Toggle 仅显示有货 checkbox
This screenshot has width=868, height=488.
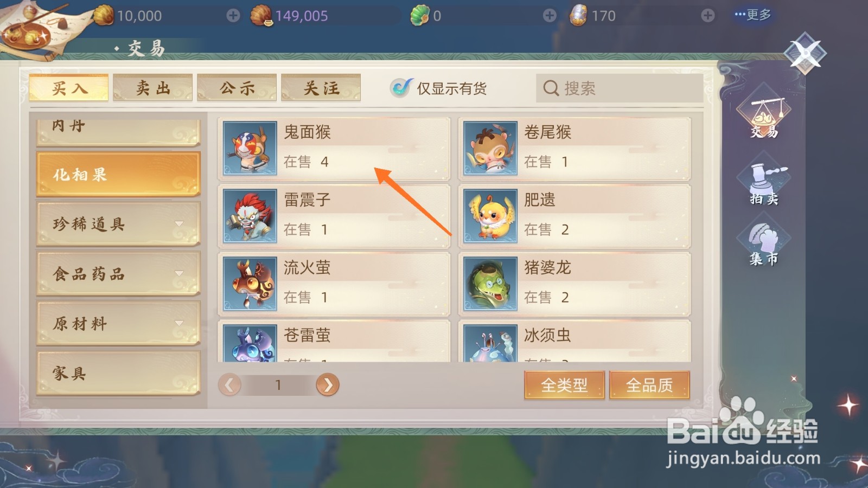(401, 87)
